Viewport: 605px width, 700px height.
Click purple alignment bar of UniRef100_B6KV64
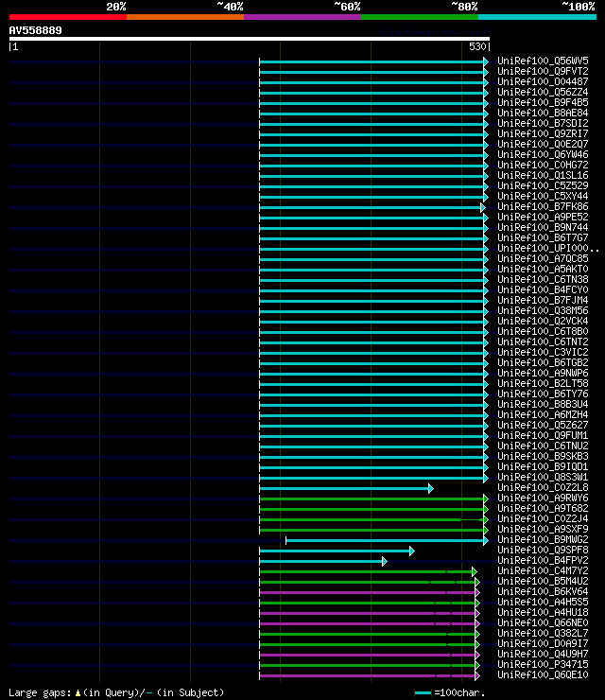[x=367, y=593]
